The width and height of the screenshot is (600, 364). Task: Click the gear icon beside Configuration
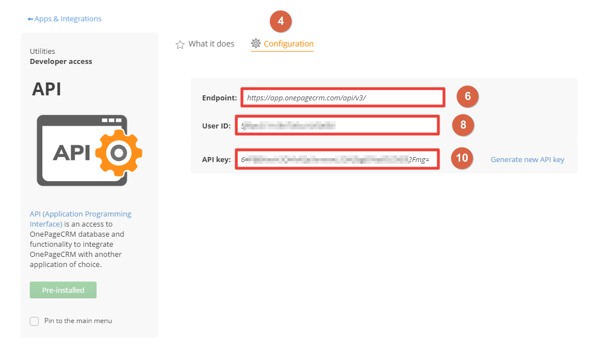pyautogui.click(x=255, y=43)
